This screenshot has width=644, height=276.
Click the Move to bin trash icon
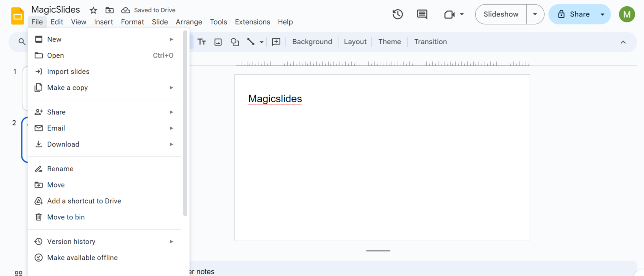click(39, 217)
